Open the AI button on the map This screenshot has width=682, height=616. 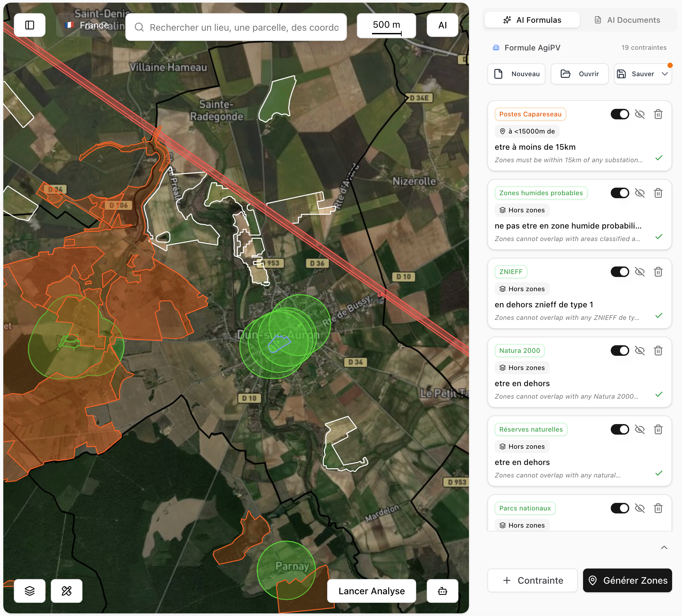tap(443, 25)
